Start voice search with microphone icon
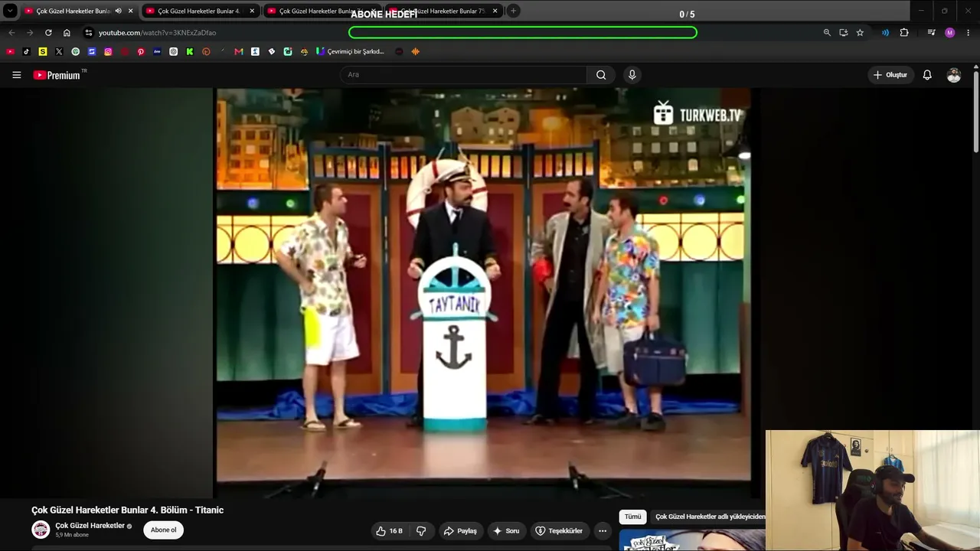This screenshot has height=551, width=980. tap(632, 75)
